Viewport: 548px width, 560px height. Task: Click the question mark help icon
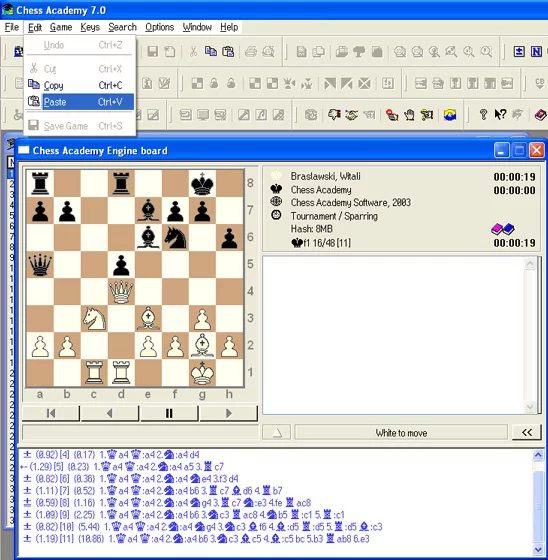click(483, 115)
